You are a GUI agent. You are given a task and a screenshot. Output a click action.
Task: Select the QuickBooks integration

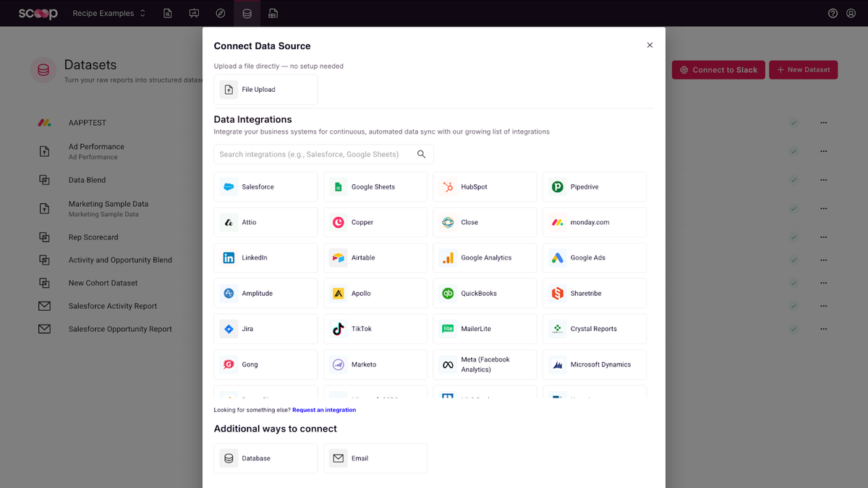tap(485, 293)
